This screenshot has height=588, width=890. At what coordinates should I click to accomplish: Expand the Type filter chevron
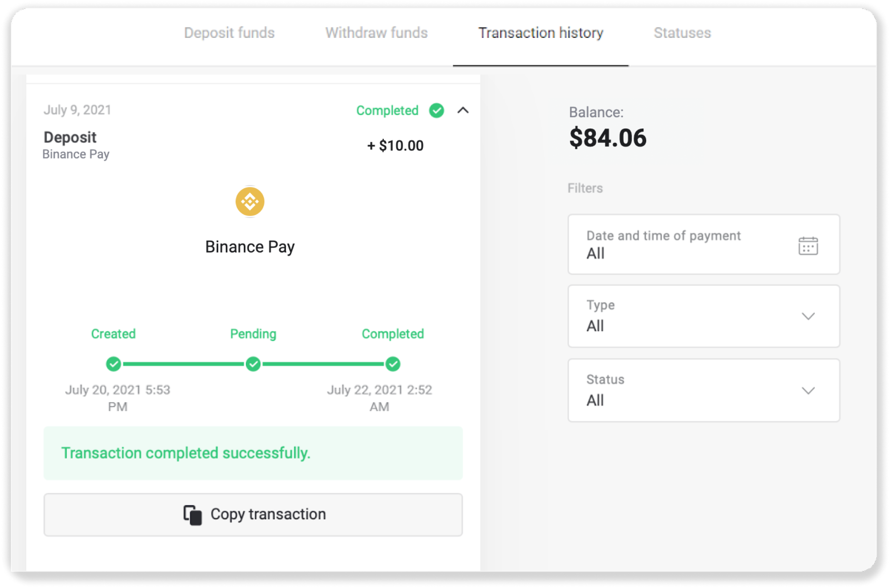808,316
